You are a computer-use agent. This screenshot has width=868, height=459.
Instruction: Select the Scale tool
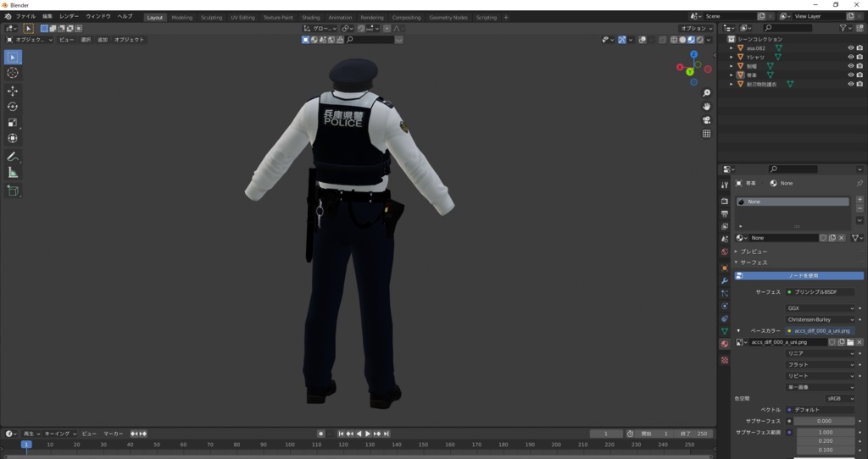pyautogui.click(x=13, y=123)
